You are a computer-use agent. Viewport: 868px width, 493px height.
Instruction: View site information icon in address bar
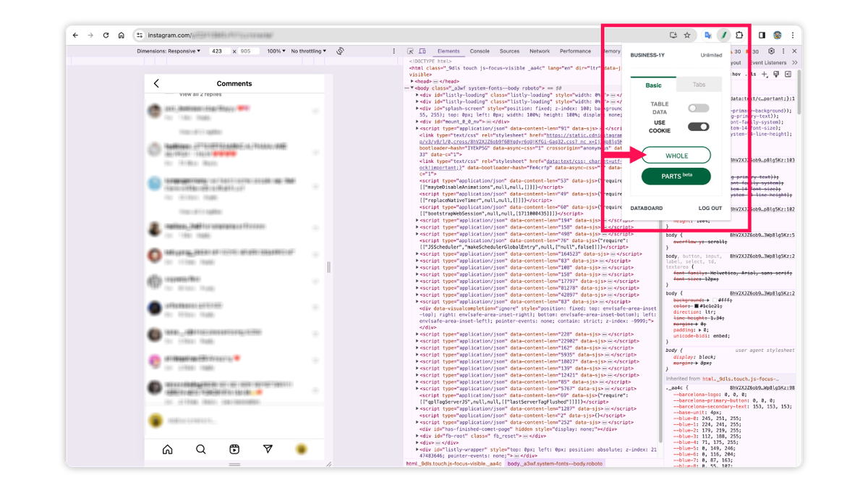pyautogui.click(x=140, y=35)
